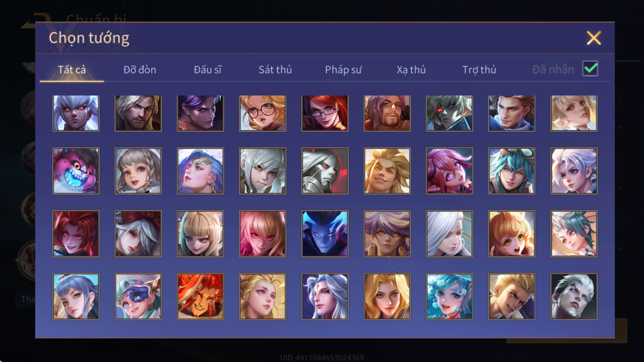Filter heroes by Pháp sư

click(x=343, y=70)
